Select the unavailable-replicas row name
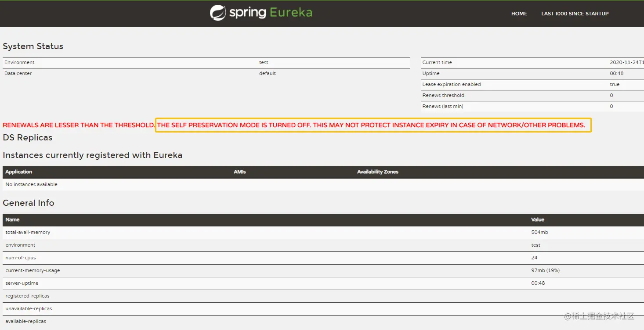The image size is (644, 330). pyautogui.click(x=29, y=309)
